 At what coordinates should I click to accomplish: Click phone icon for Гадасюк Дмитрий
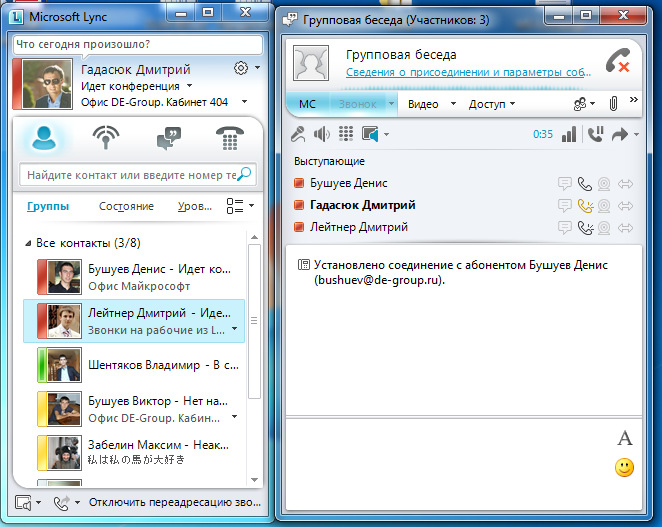click(x=586, y=206)
